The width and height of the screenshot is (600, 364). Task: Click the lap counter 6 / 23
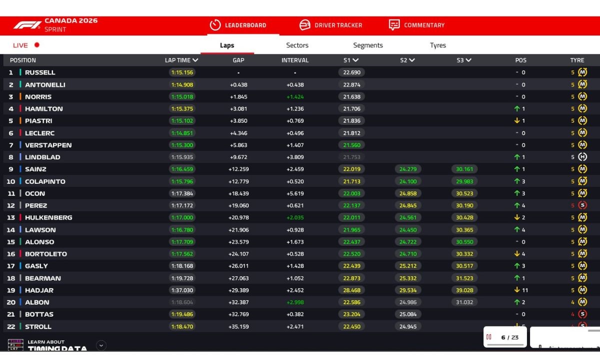[509, 338]
